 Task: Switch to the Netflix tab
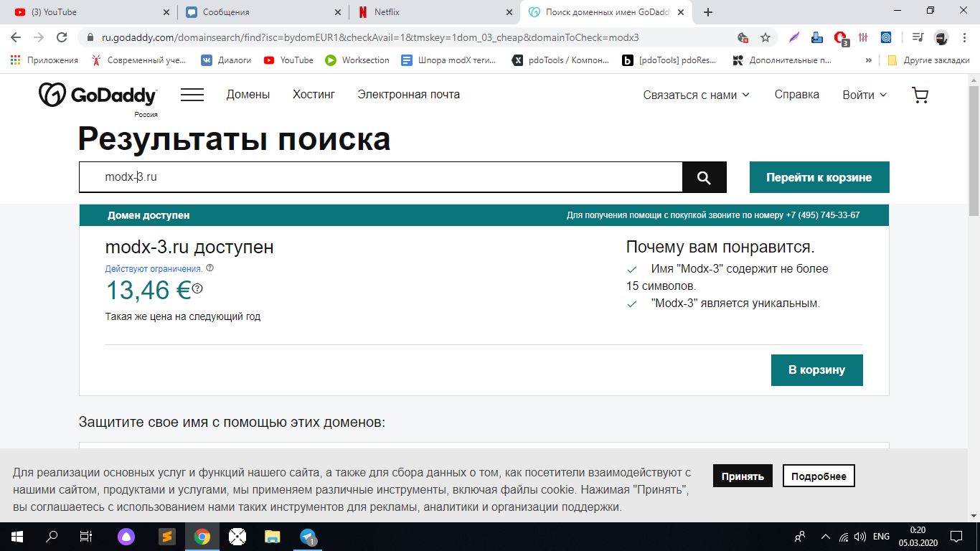click(434, 12)
